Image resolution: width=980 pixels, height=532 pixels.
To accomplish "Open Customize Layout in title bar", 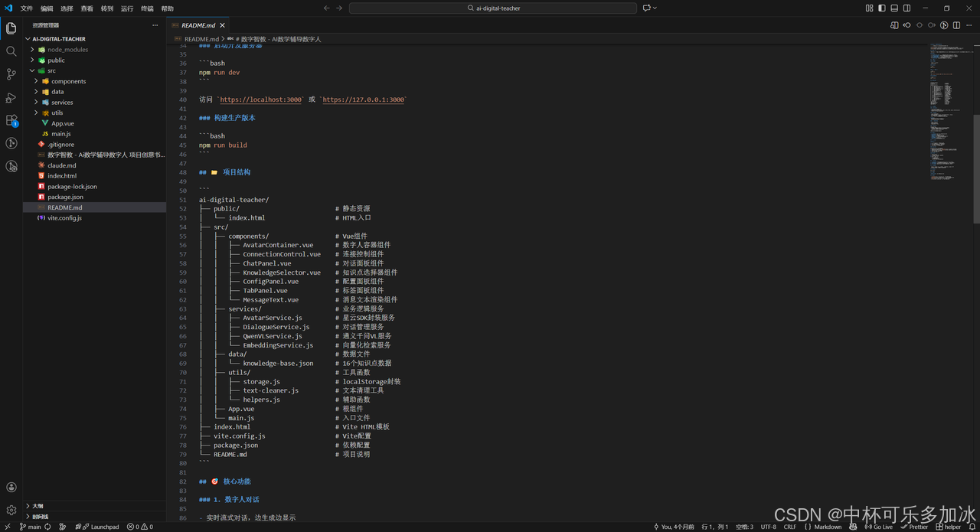I will 870,8.
